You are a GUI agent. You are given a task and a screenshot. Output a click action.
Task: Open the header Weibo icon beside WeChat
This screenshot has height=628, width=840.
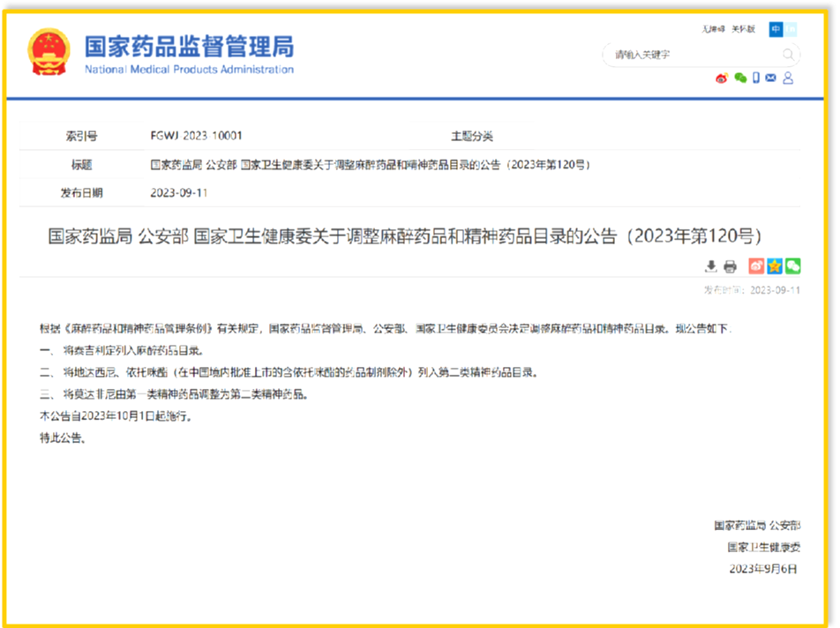[x=722, y=78]
